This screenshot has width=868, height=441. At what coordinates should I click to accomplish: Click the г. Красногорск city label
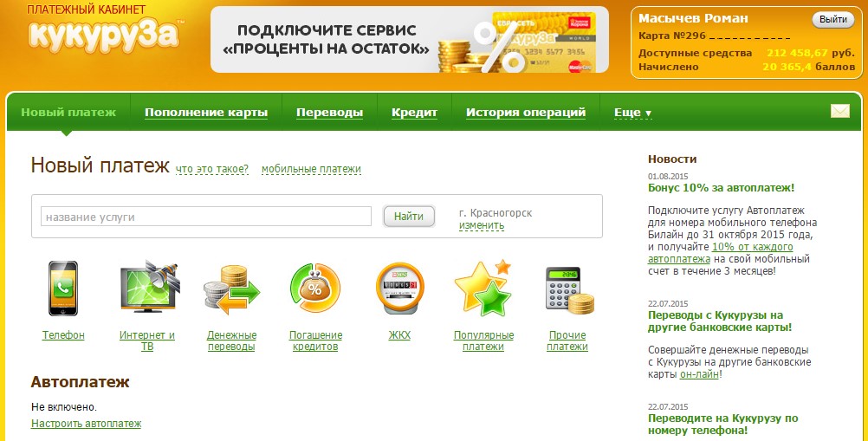coord(496,213)
